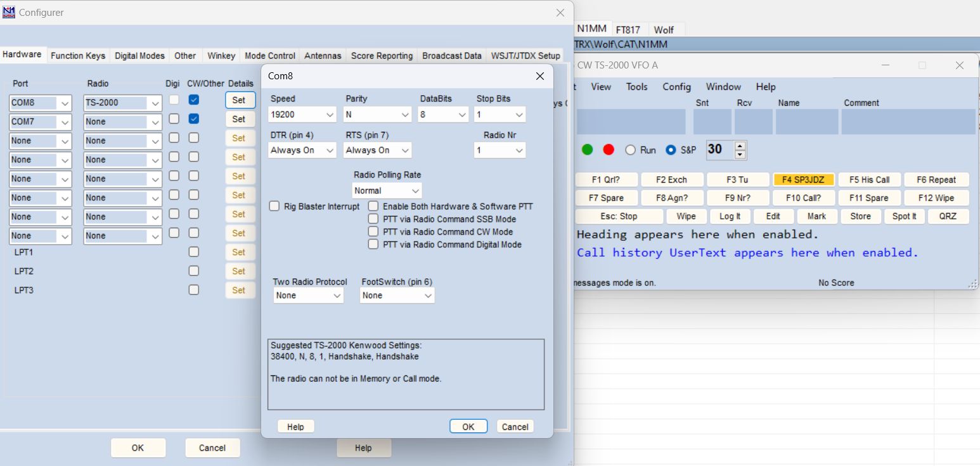This screenshot has height=466, width=980.
Task: Check PTT via Radio Command SSB Mode
Action: (x=373, y=219)
